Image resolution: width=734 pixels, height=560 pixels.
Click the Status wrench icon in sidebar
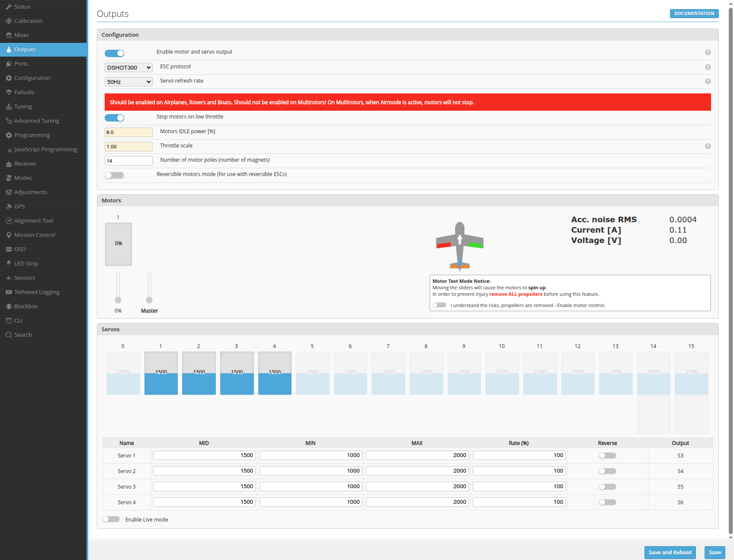(x=9, y=6)
